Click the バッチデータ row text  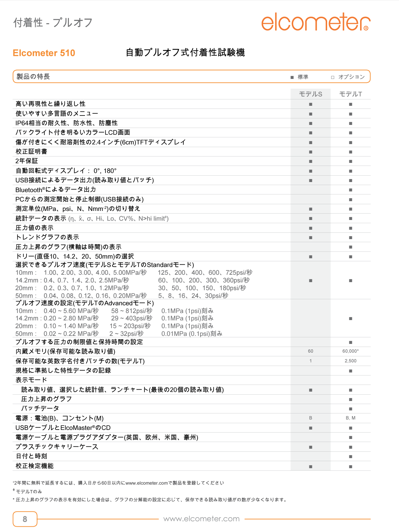[40, 408]
